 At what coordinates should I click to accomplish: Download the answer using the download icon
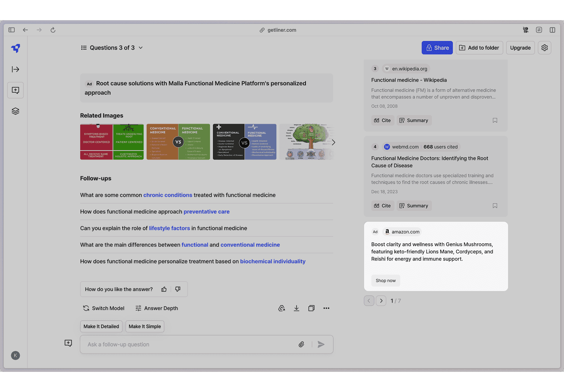[297, 308]
